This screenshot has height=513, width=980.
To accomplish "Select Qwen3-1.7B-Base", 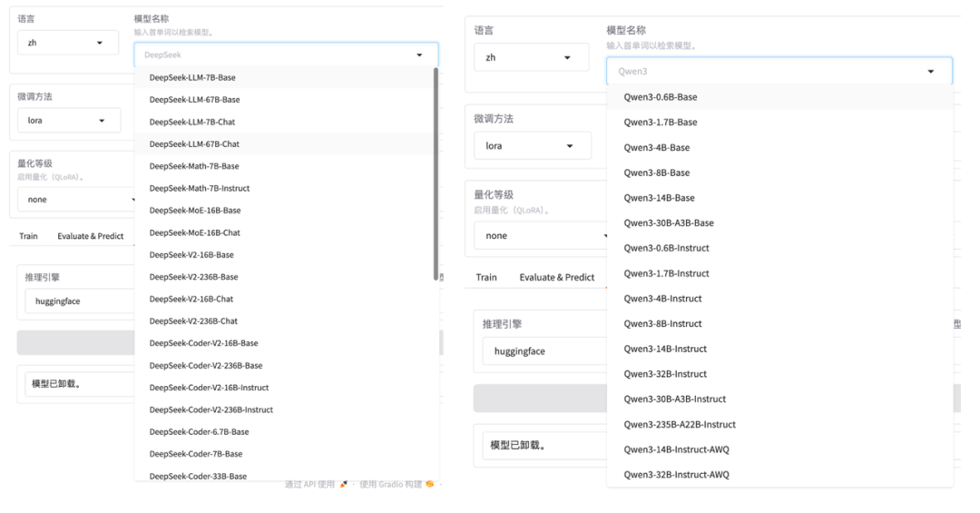I will click(779, 123).
